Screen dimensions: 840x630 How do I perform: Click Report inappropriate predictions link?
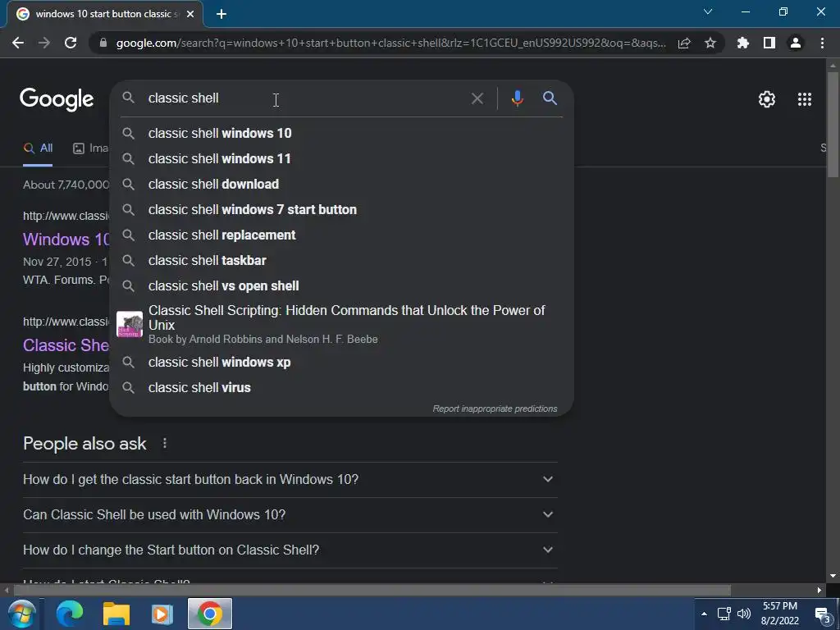click(495, 409)
